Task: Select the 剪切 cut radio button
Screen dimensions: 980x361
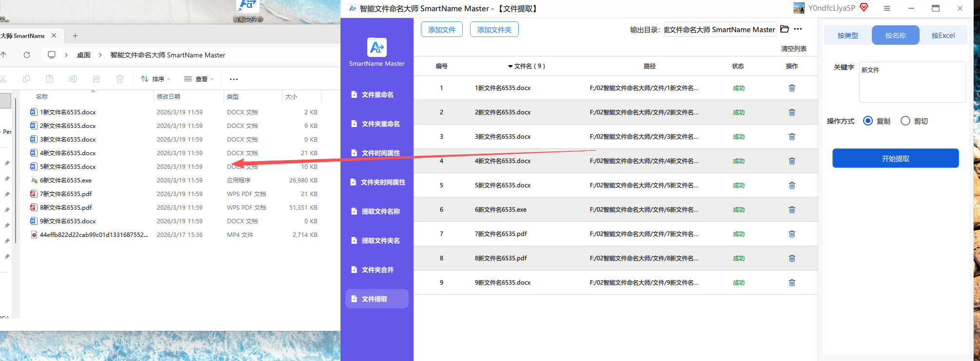Action: coord(905,121)
